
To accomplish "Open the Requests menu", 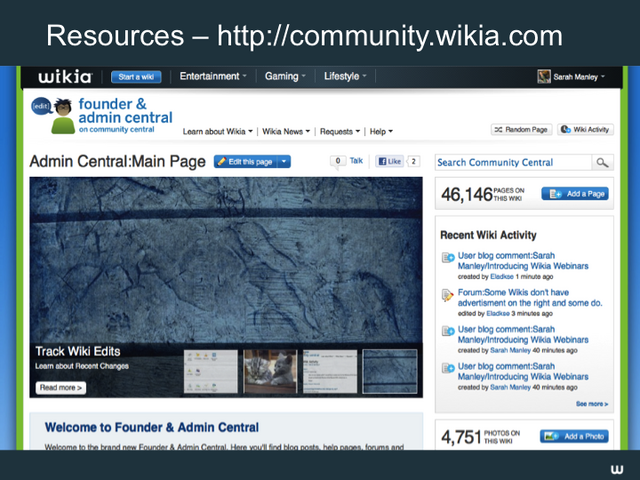I will pos(340,131).
